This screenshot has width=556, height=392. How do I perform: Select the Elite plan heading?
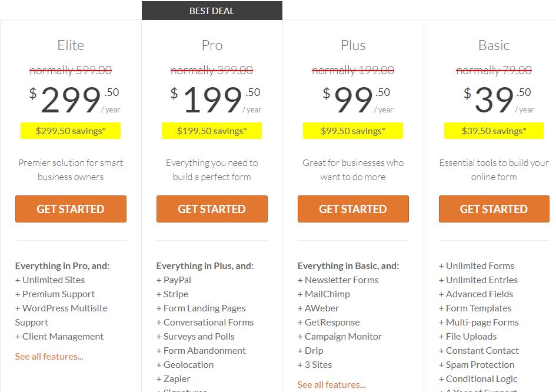[x=71, y=45]
